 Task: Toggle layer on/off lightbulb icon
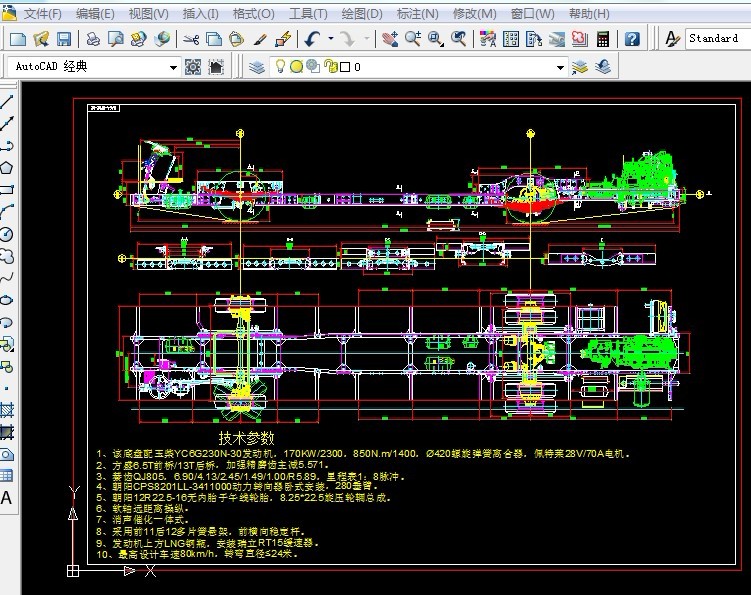[x=282, y=67]
